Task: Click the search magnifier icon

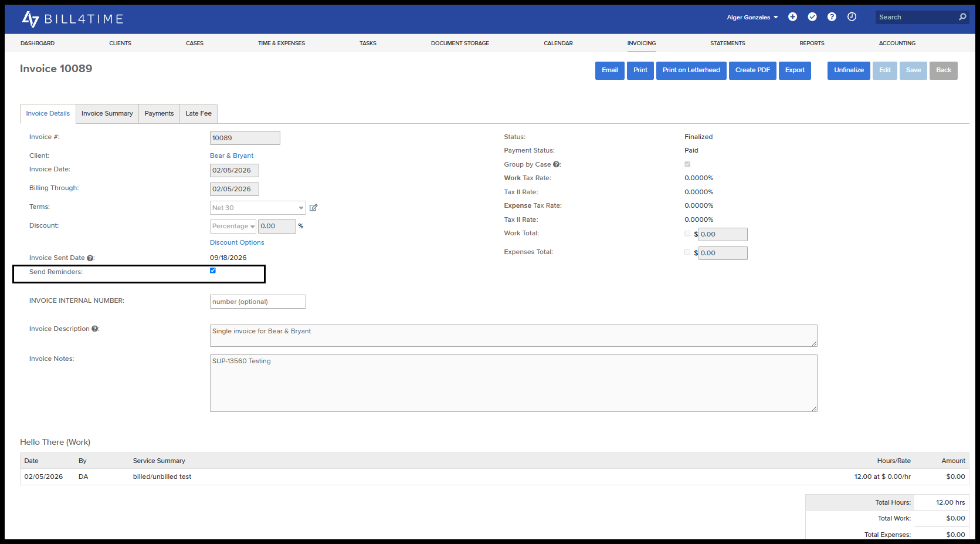Action: 962,17
